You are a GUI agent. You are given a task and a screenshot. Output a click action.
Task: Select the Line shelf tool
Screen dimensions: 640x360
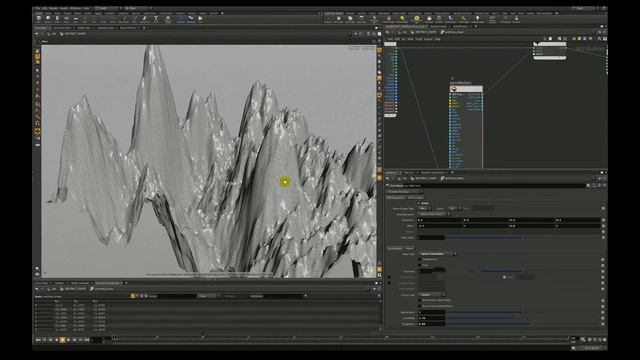point(93,18)
